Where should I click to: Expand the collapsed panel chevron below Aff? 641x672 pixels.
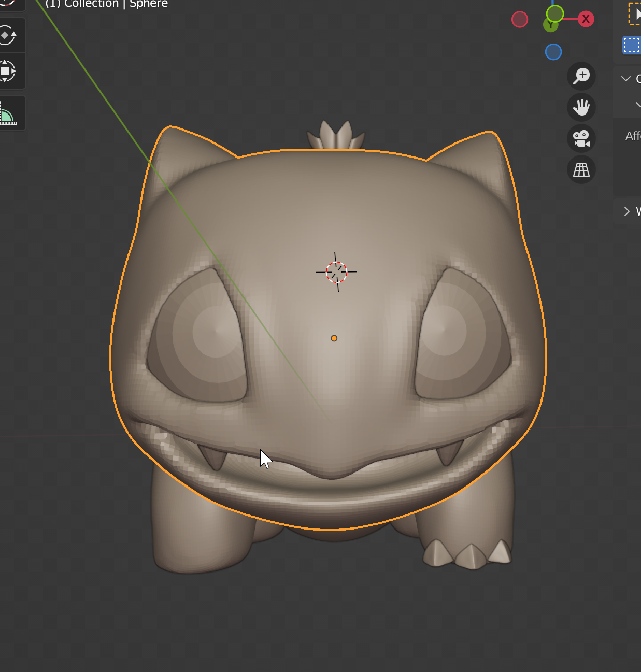coord(626,211)
